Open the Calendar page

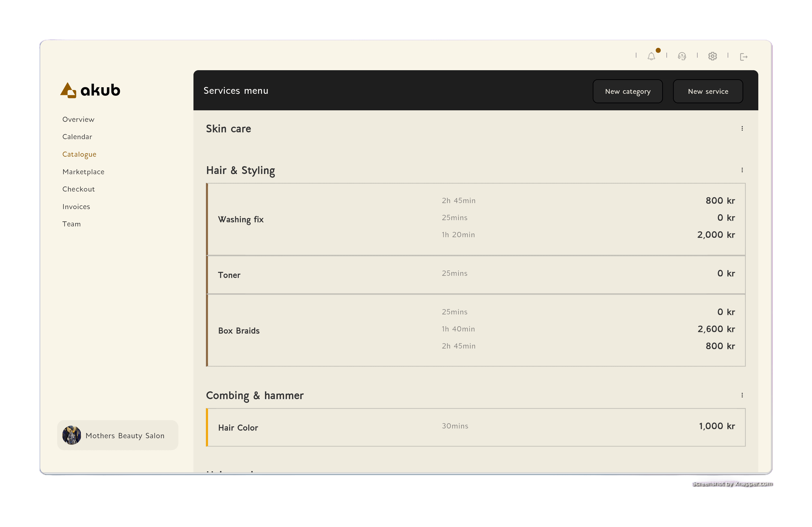click(77, 137)
